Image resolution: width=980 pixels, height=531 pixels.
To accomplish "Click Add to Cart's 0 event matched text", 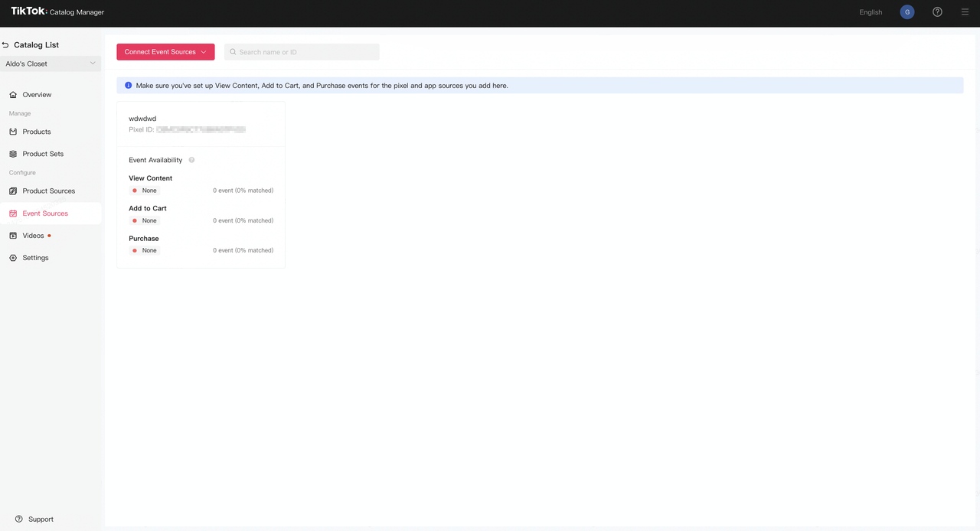I will pyautogui.click(x=243, y=220).
